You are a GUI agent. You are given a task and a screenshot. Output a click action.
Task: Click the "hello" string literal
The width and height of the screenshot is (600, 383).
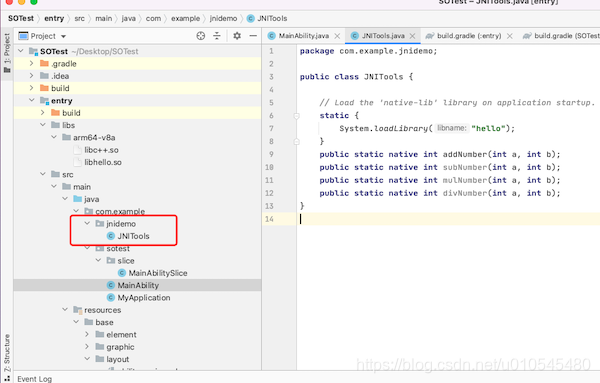pos(488,128)
